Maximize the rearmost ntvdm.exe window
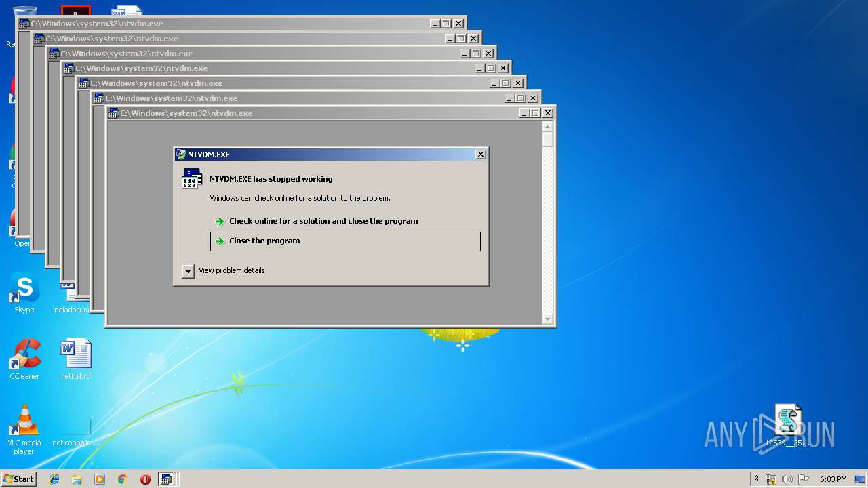Viewport: 868px width, 488px height. click(446, 24)
